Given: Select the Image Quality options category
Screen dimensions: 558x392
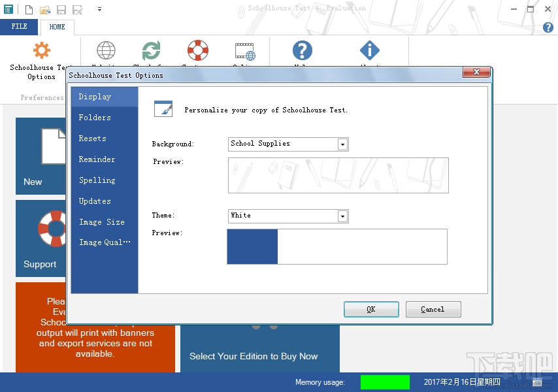Looking at the screenshot, I should 105,242.
